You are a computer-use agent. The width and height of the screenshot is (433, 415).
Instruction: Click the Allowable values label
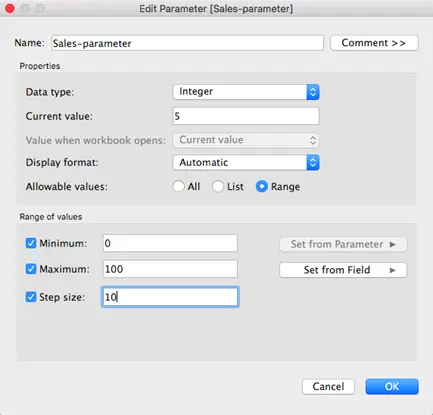(67, 186)
